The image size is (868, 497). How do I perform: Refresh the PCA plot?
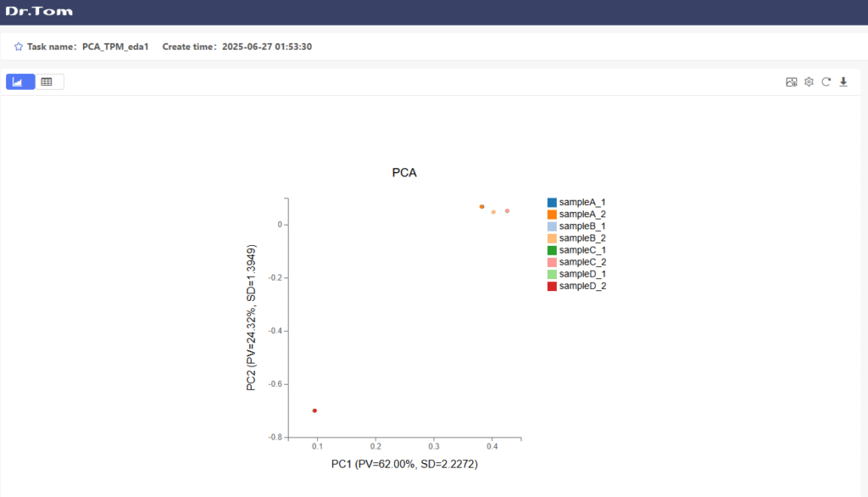pos(826,82)
